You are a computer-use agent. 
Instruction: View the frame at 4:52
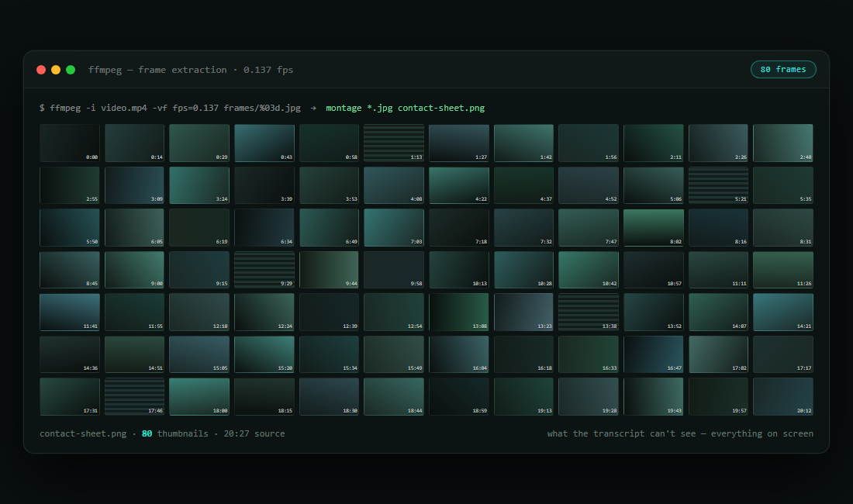[589, 185]
